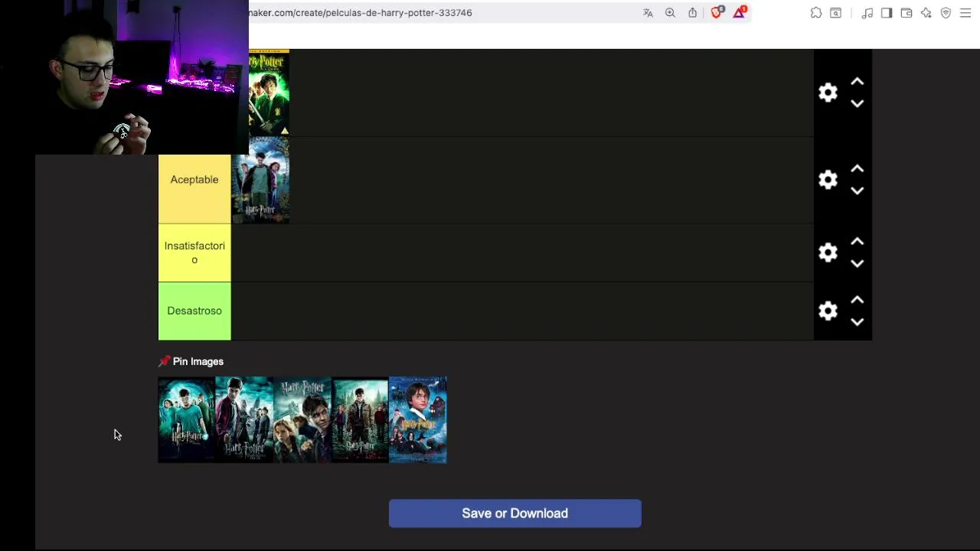
Task: Move the Aceptable row up
Action: [x=857, y=169]
